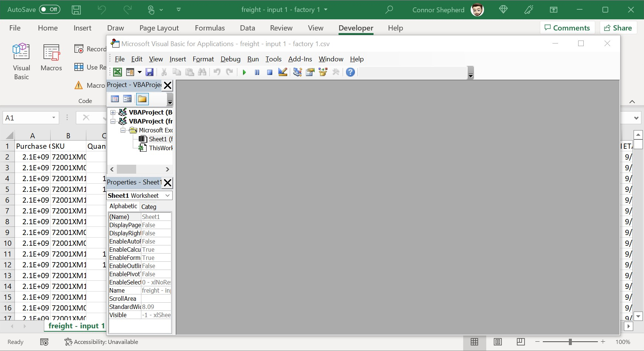Click zoom in plus button

point(603,342)
